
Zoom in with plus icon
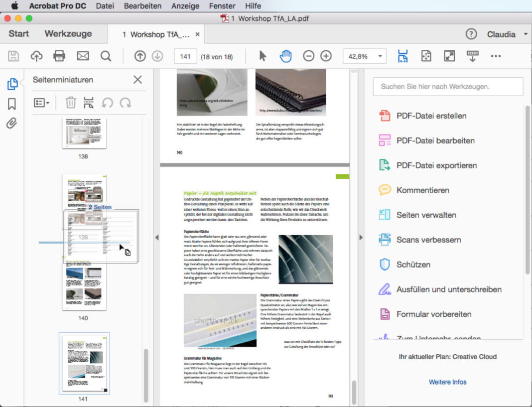point(326,56)
